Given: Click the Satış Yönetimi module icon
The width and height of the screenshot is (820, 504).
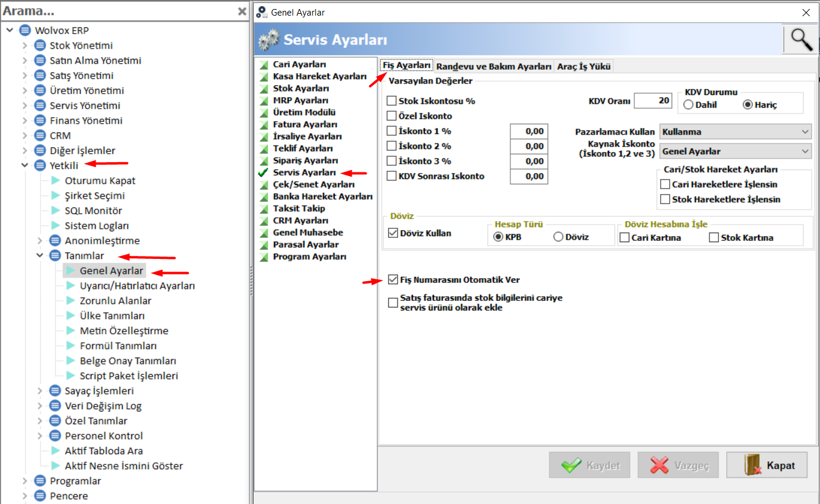Looking at the screenshot, I should pos(40,75).
